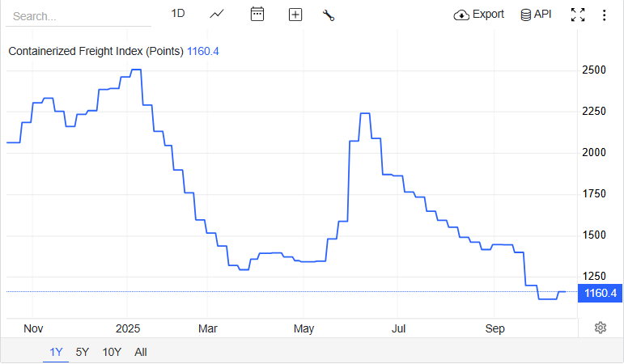The image size is (624, 364).
Task: Open the 1D interval selector
Action: pos(178,14)
